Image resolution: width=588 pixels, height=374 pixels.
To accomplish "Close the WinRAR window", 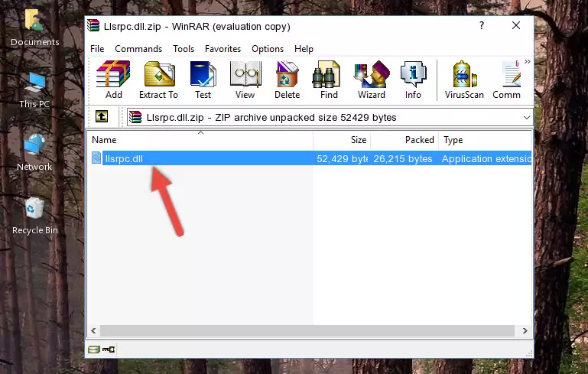I will (516, 25).
